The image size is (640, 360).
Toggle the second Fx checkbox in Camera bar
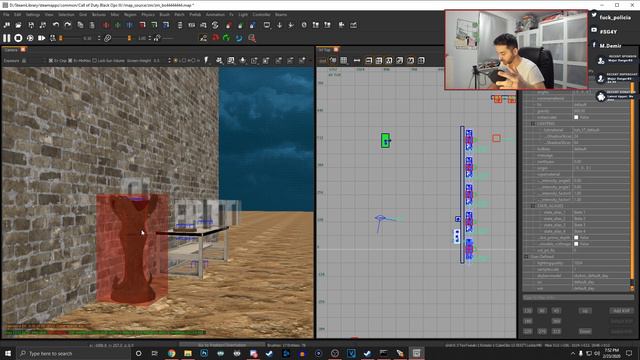click(70, 61)
